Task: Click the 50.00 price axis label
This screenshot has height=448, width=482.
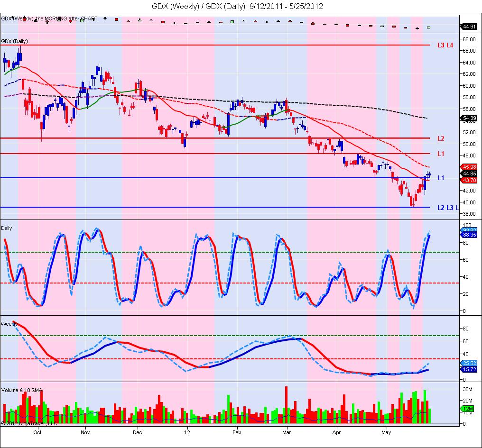Action: point(469,144)
